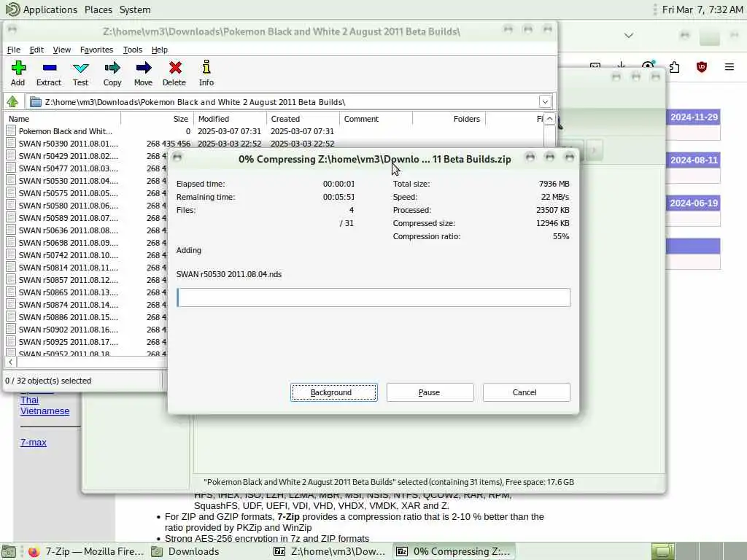Pause the compression
This screenshot has height=560, width=747.
click(x=430, y=392)
